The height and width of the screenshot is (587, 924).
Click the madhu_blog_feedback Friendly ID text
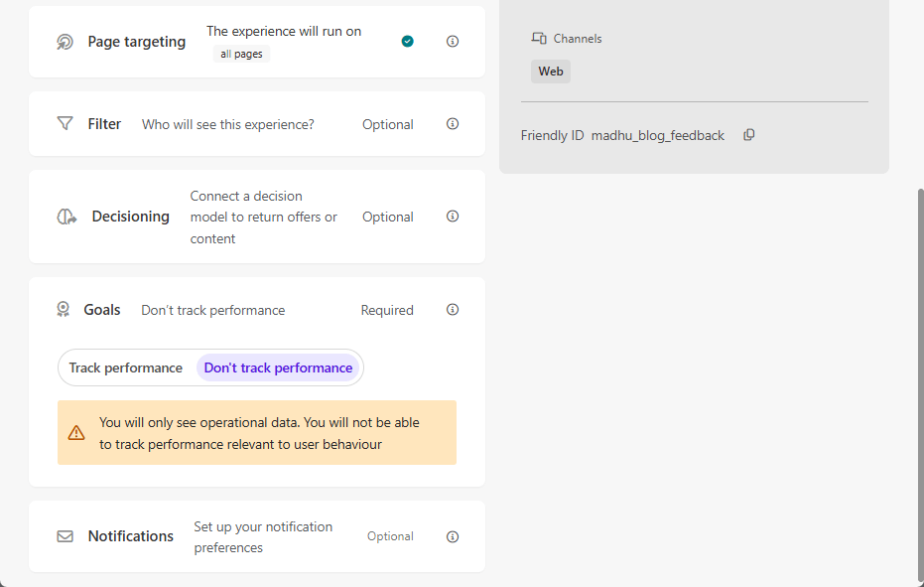pyautogui.click(x=658, y=134)
